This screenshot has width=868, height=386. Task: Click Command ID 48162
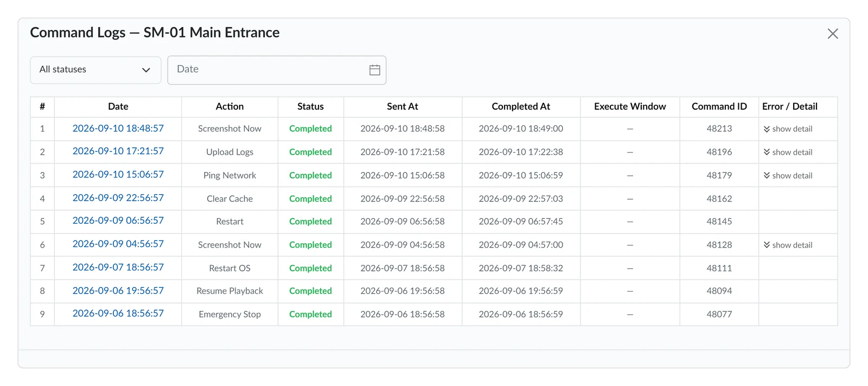pyautogui.click(x=719, y=199)
